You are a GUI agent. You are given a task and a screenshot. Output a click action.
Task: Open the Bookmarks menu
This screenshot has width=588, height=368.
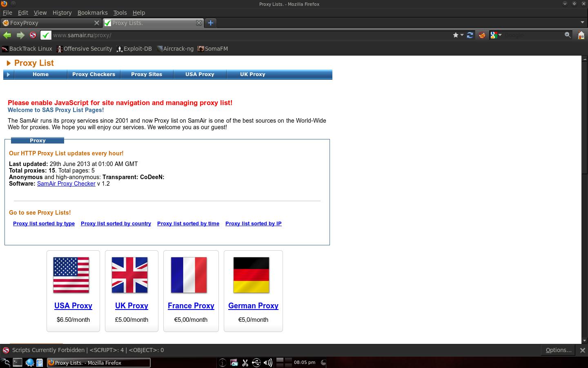93,13
